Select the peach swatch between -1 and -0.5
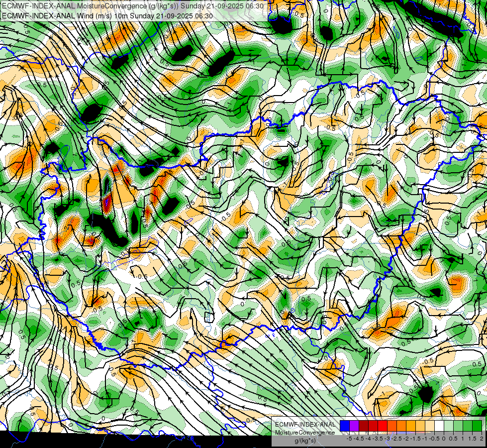Screen dimensions: 487x448 click(430, 426)
